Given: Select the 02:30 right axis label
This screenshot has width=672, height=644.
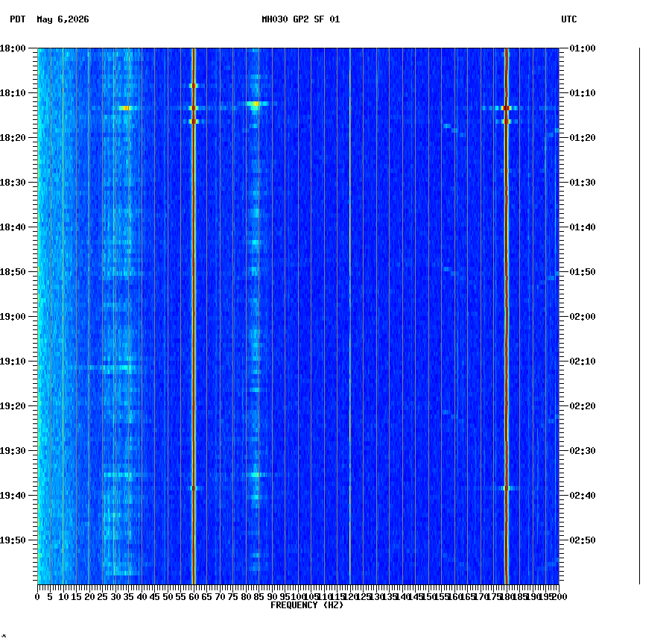Looking at the screenshot, I should [x=583, y=451].
